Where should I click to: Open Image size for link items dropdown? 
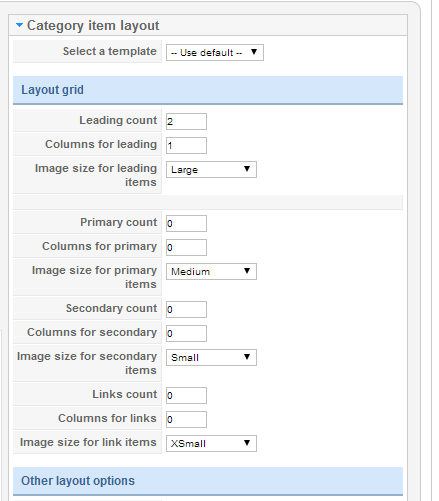click(211, 444)
